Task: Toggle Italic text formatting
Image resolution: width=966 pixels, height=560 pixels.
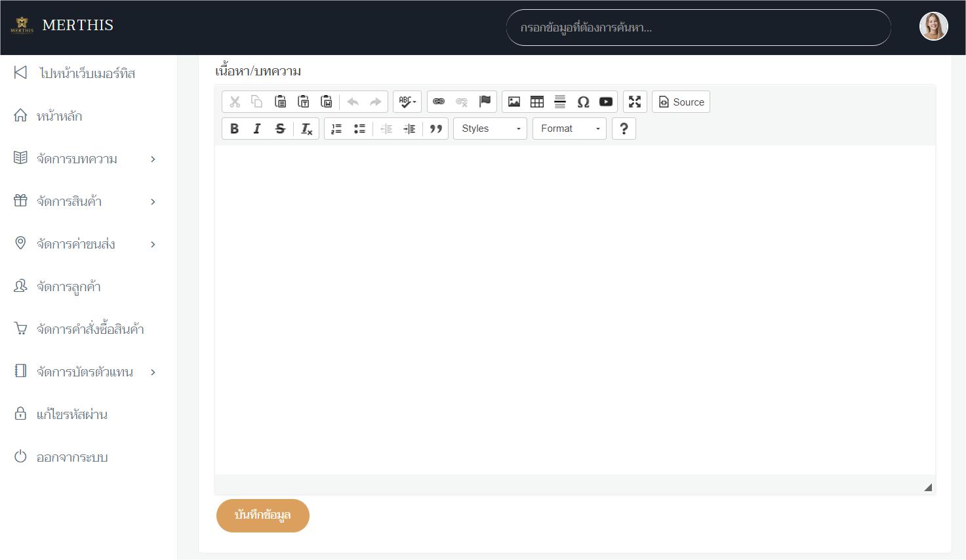Action: pyautogui.click(x=257, y=129)
